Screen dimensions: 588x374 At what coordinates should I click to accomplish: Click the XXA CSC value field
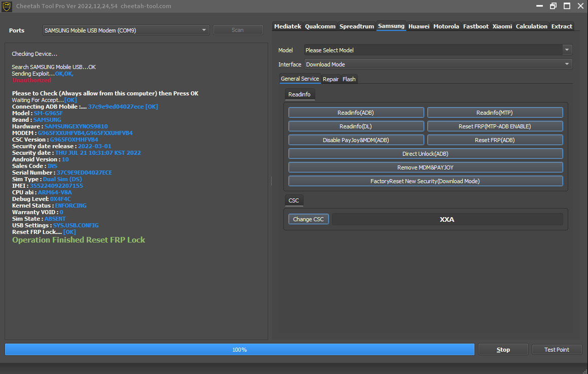[x=448, y=219]
